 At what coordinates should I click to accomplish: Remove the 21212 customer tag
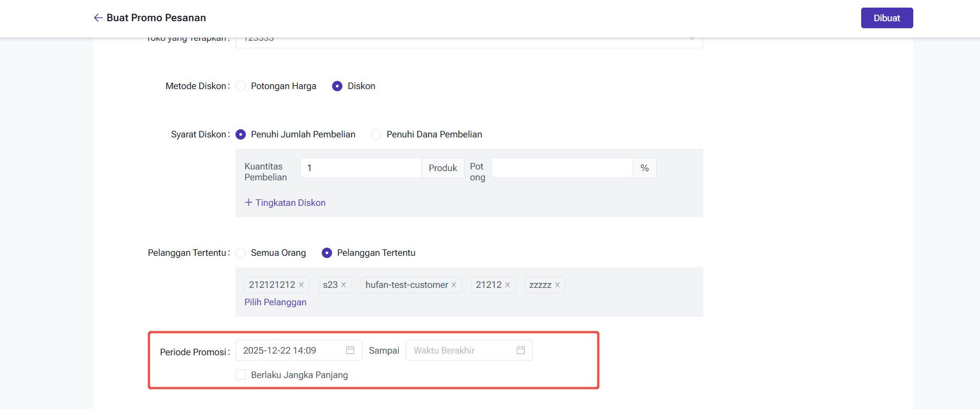[x=507, y=285]
